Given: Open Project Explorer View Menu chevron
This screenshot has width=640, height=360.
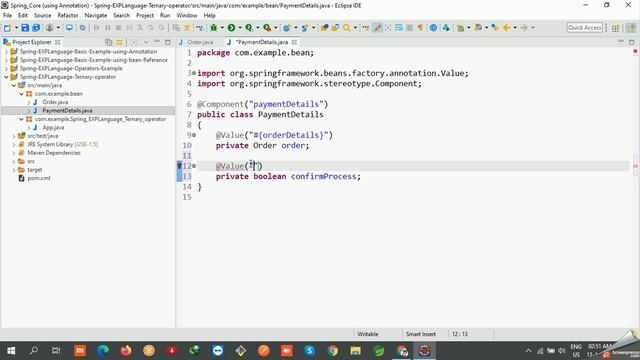Looking at the screenshot, I should tap(146, 42).
